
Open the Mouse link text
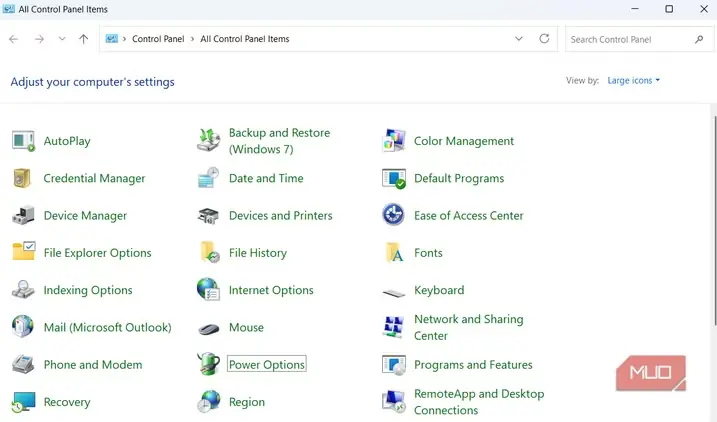(246, 327)
